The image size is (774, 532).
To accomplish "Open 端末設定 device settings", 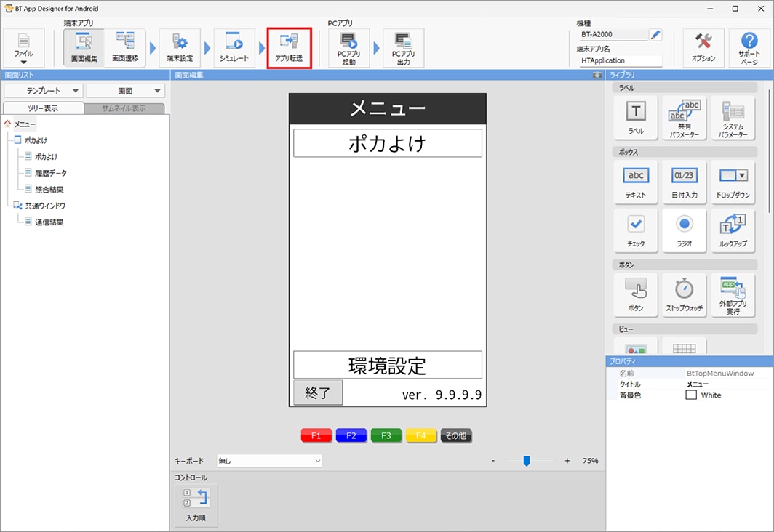I will [x=179, y=48].
